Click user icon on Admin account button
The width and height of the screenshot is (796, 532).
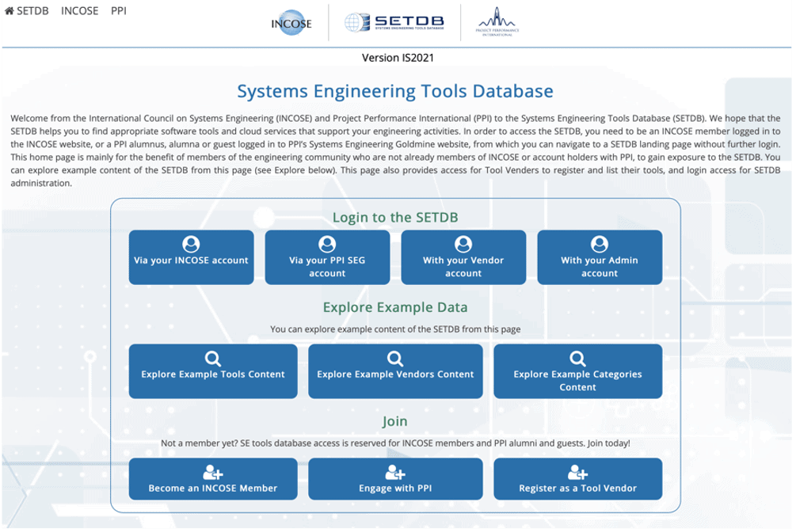pyautogui.click(x=599, y=244)
